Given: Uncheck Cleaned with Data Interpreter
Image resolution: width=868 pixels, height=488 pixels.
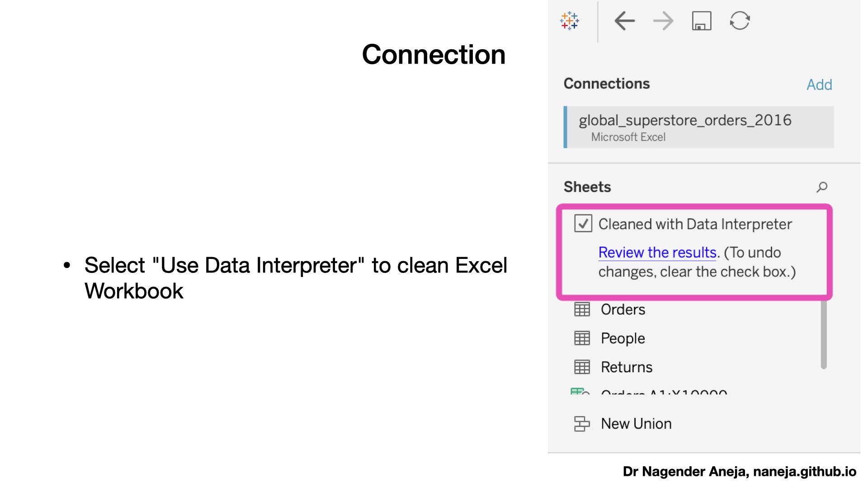Looking at the screenshot, I should tap(583, 224).
